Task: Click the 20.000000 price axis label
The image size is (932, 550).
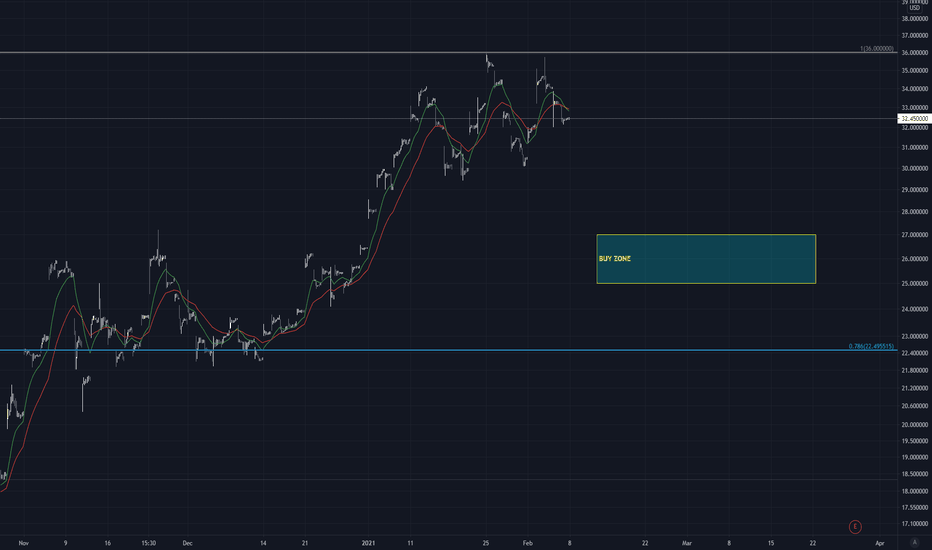Action: (x=915, y=425)
